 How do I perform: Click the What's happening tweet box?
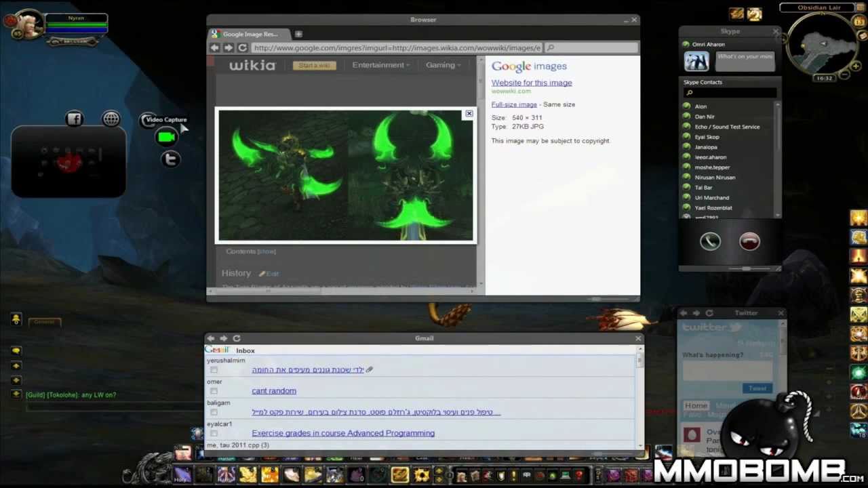727,370
